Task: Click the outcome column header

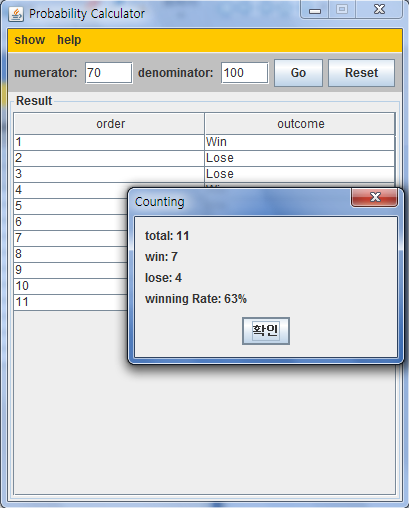Action: coord(300,124)
